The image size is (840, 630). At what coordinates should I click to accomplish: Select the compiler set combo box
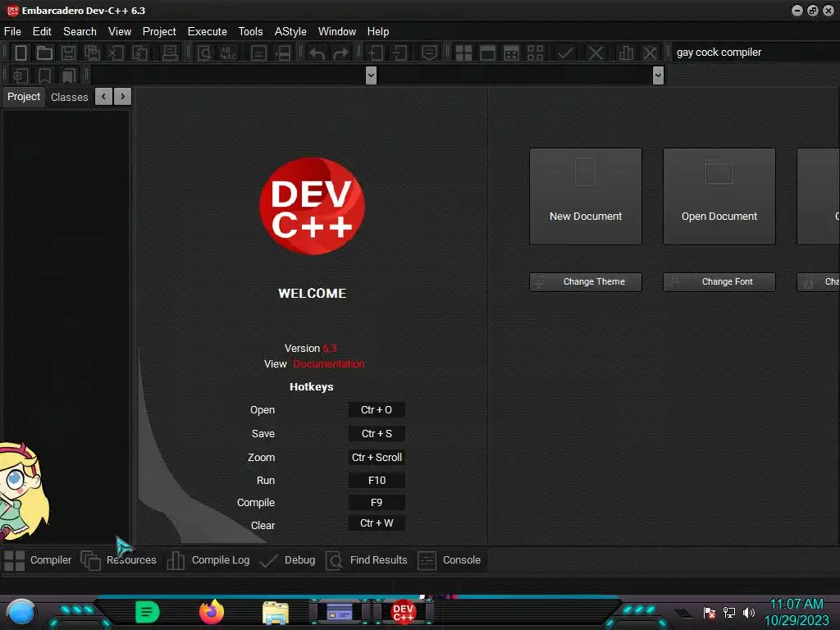pyautogui.click(x=756, y=52)
